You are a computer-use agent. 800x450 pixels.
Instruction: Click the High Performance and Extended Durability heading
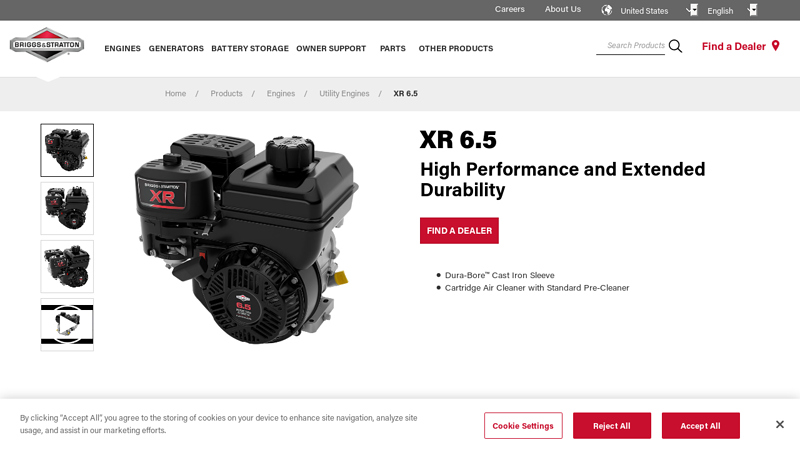tap(563, 180)
